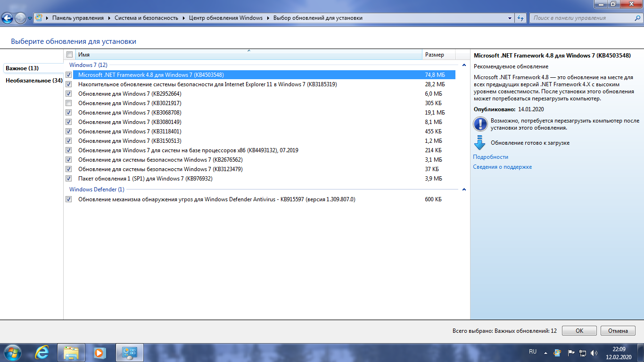644x362 pixels.
Task: Uncheck the KB3150513 update checkbox
Action: click(x=69, y=141)
